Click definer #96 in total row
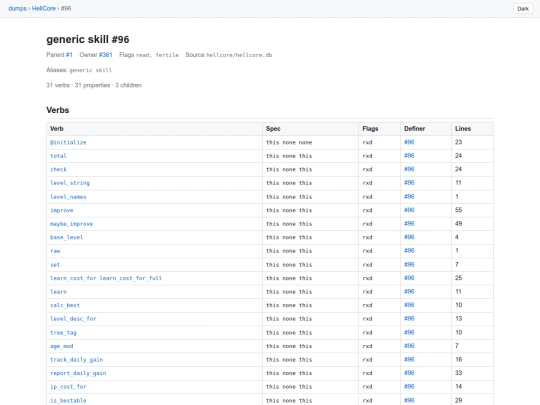 (x=409, y=156)
